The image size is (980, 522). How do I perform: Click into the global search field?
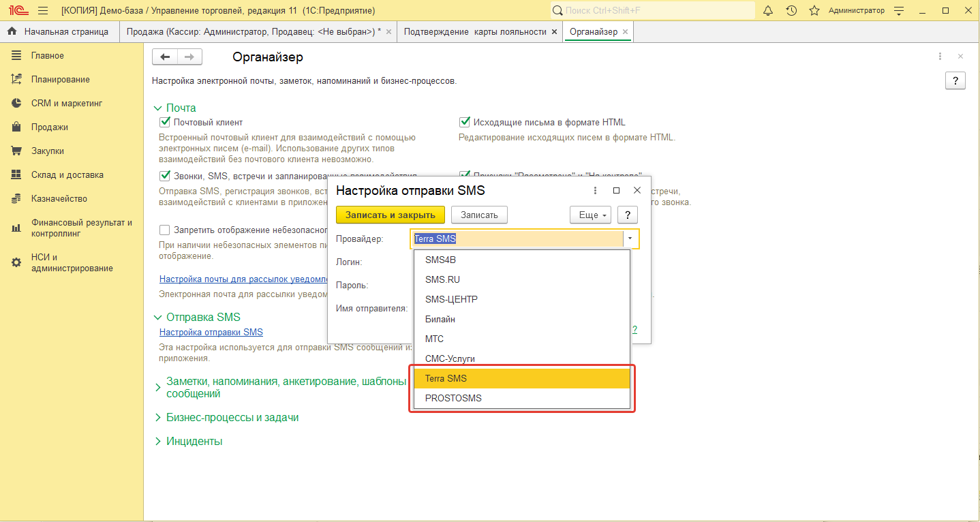[653, 10]
